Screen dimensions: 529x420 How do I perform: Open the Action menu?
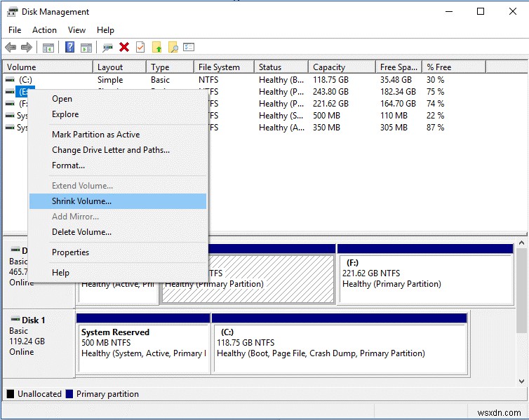point(44,30)
